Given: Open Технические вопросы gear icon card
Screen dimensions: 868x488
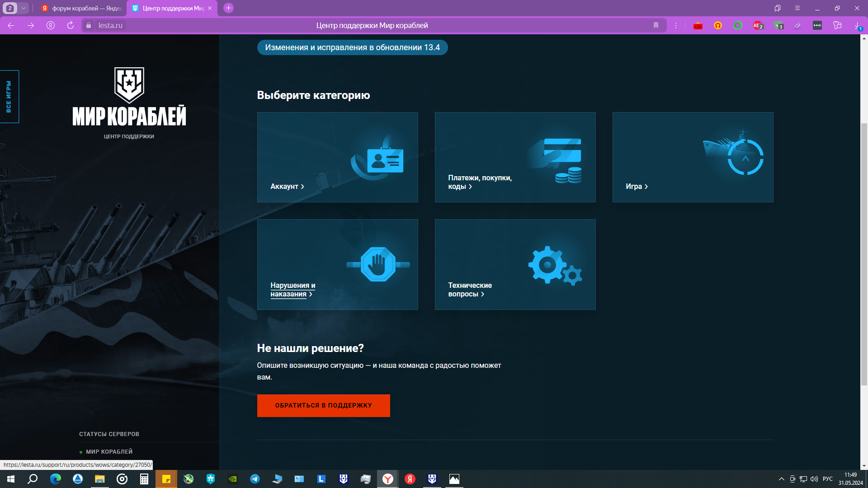Looking at the screenshot, I should pyautogui.click(x=515, y=264).
